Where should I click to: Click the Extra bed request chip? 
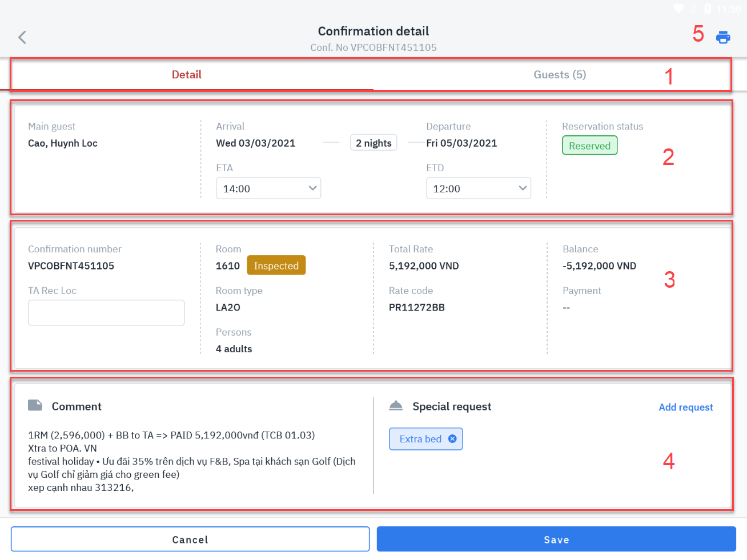click(x=420, y=439)
